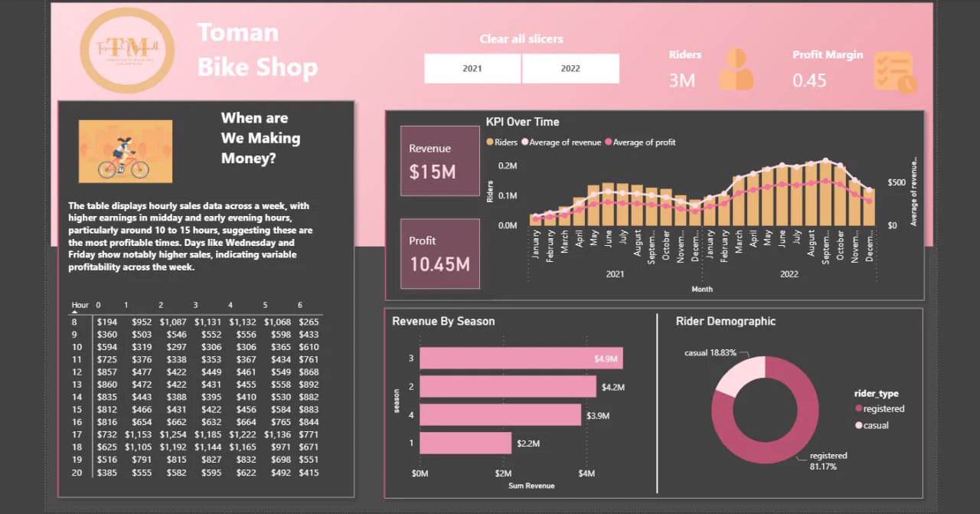This screenshot has width=980, height=514.
Task: Click the KPI Over Time chart title
Action: [x=523, y=122]
